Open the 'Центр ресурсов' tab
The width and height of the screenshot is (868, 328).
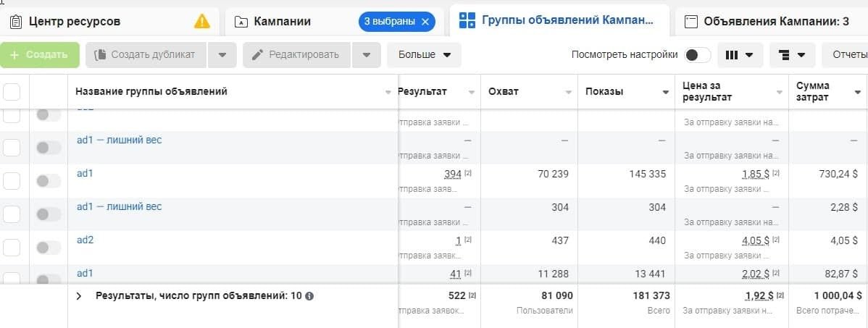pos(75,22)
